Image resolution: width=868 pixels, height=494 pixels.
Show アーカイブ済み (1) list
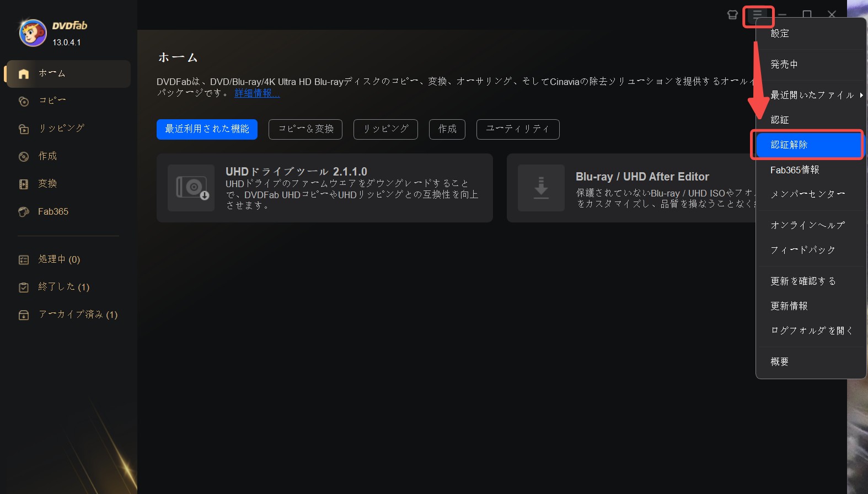click(68, 315)
